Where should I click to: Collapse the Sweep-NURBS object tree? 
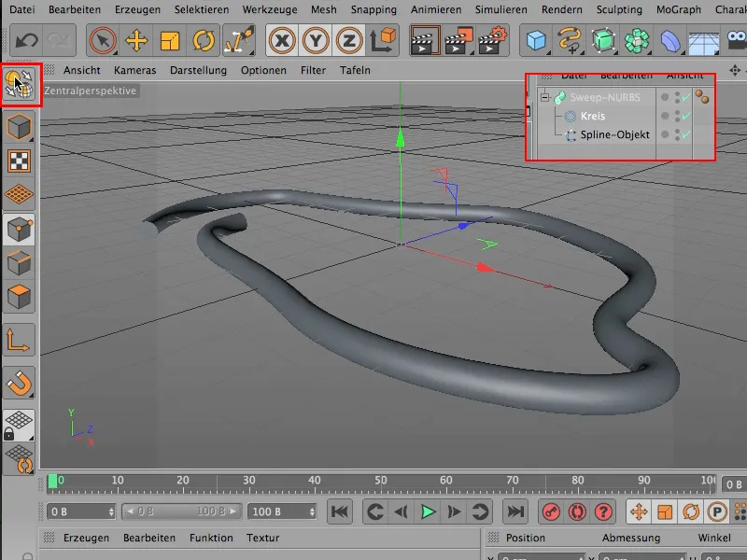pos(544,97)
